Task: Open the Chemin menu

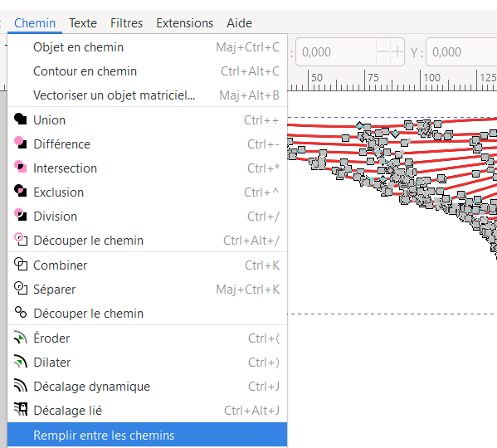Action: tap(35, 23)
